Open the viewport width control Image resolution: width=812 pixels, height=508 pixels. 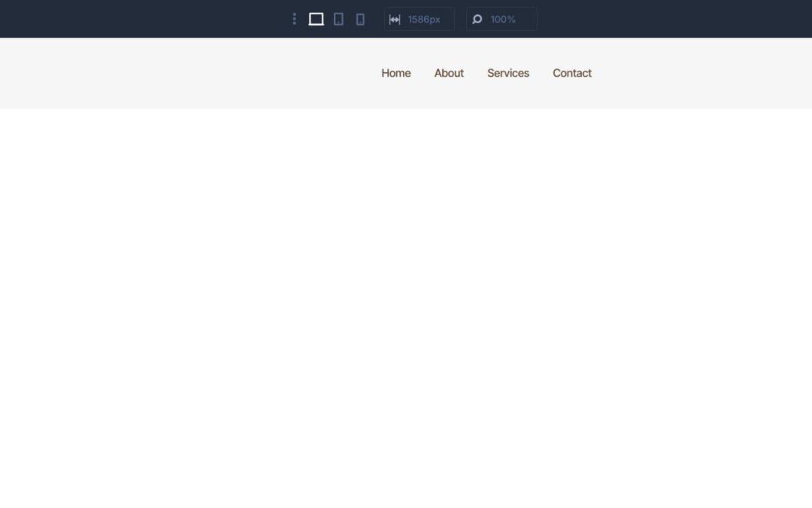pos(419,19)
